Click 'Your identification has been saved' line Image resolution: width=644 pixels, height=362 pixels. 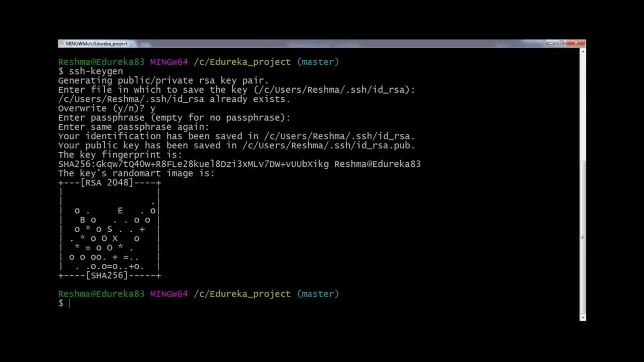pos(236,136)
